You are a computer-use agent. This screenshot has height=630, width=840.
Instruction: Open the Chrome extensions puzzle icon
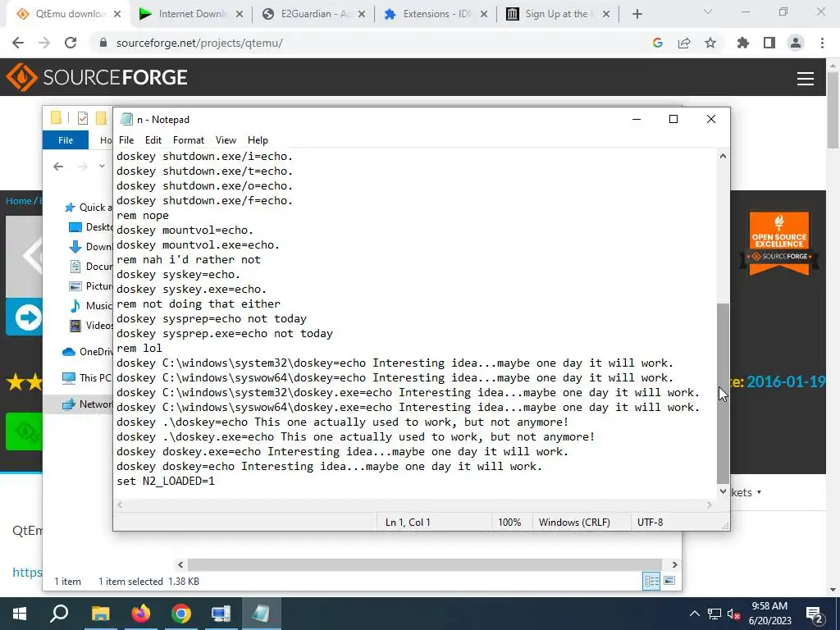coord(743,43)
